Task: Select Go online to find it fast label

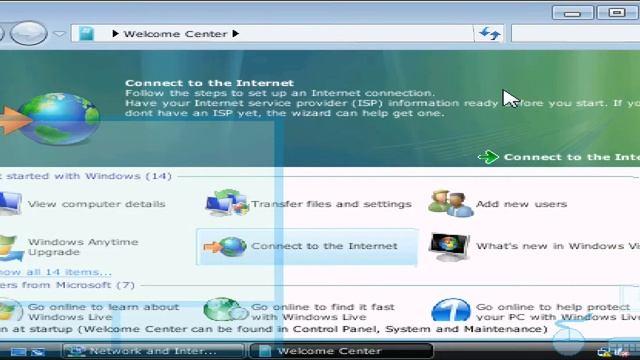Action: coord(323,312)
